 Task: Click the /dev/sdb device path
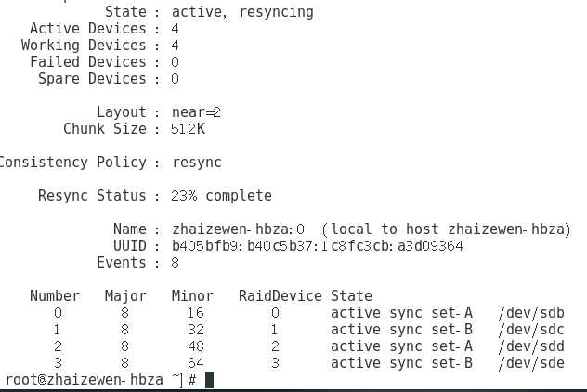click(x=530, y=313)
